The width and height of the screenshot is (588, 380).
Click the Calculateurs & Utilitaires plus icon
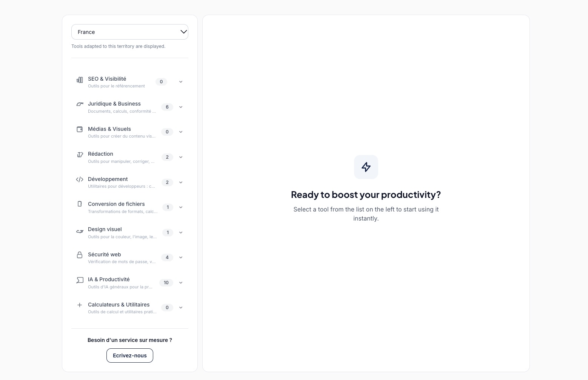coord(80,305)
